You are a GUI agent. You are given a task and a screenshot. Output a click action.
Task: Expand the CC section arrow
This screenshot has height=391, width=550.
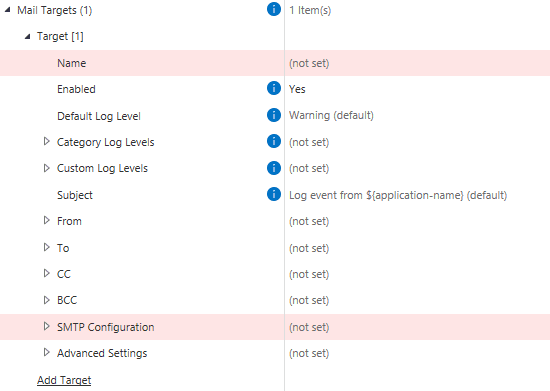tap(46, 274)
